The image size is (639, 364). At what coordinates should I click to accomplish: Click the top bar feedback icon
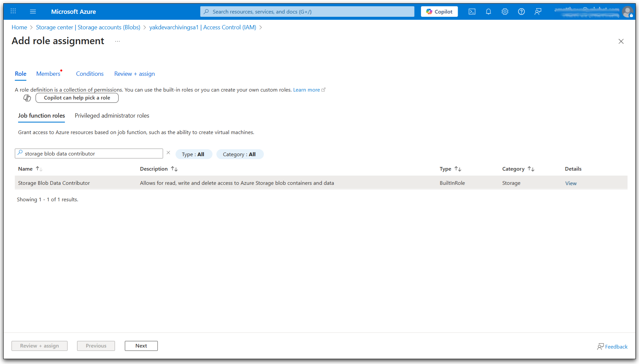click(538, 12)
